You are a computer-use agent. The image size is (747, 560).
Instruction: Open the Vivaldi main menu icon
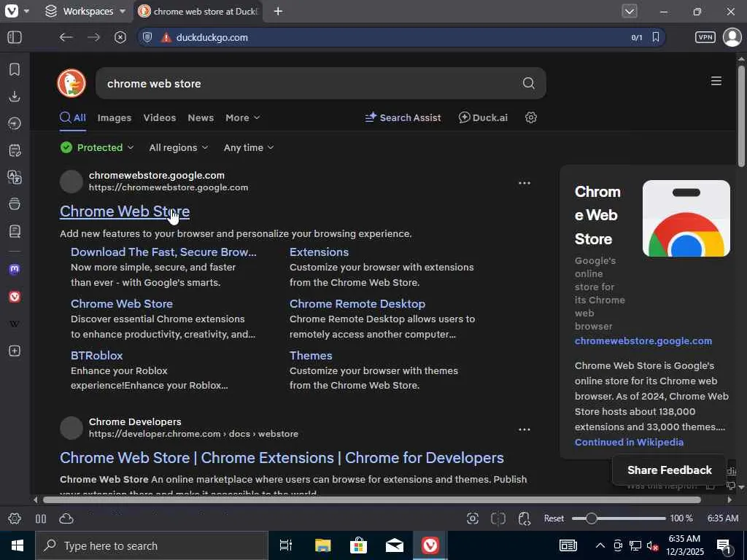(12, 11)
